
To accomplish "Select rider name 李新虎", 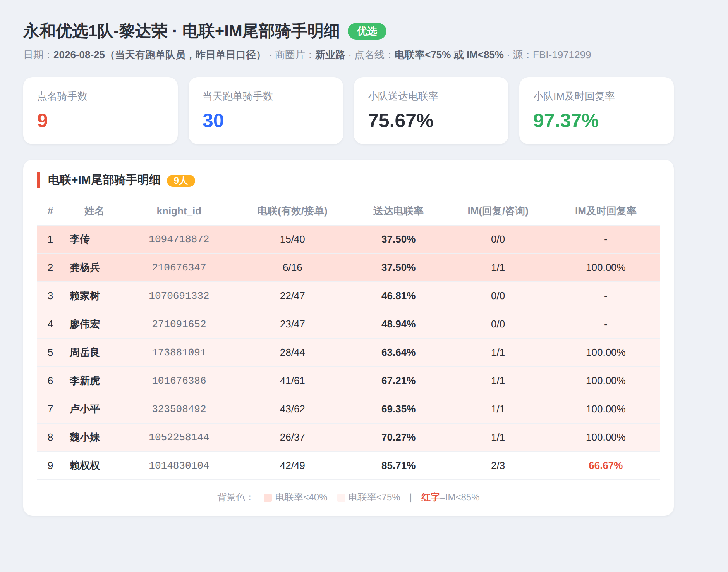I will [85, 381].
